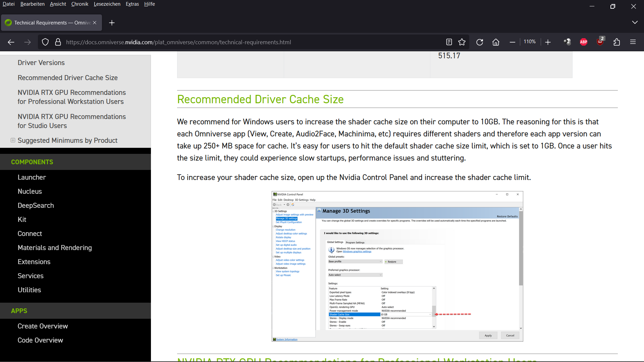Open the list-all-tabs chevron
This screenshot has width=644, height=362.
635,22
